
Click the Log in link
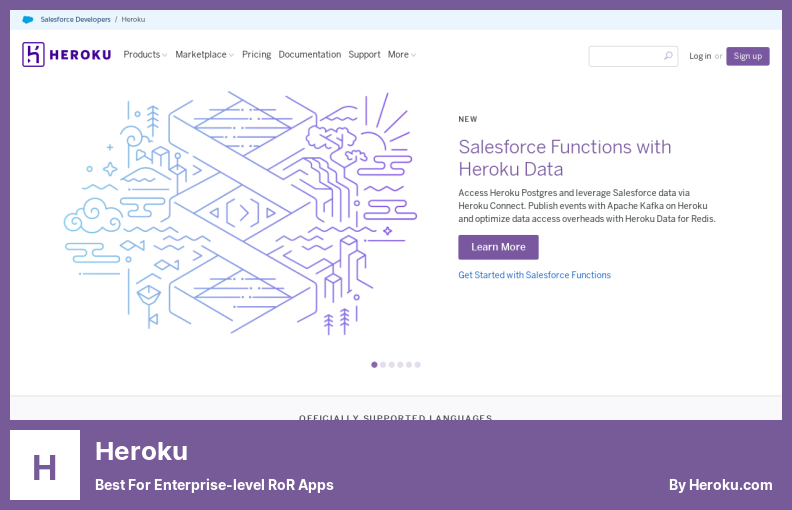pyautogui.click(x=700, y=56)
